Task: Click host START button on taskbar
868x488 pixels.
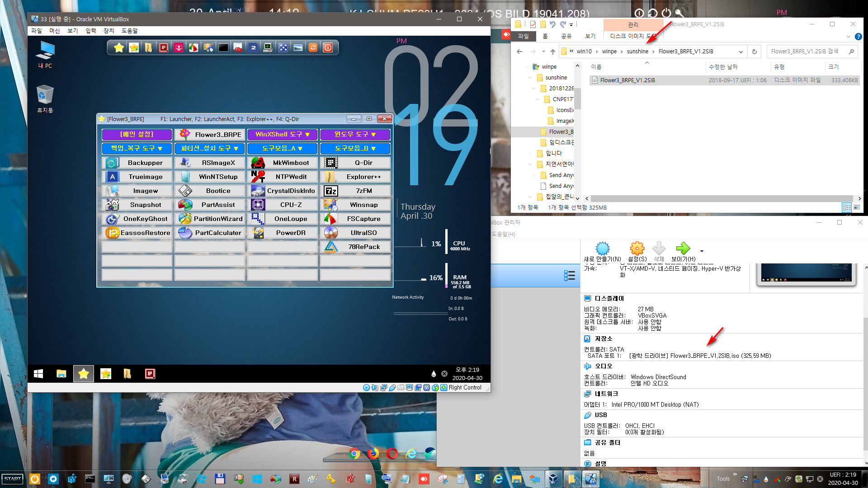Action: coord(13,479)
